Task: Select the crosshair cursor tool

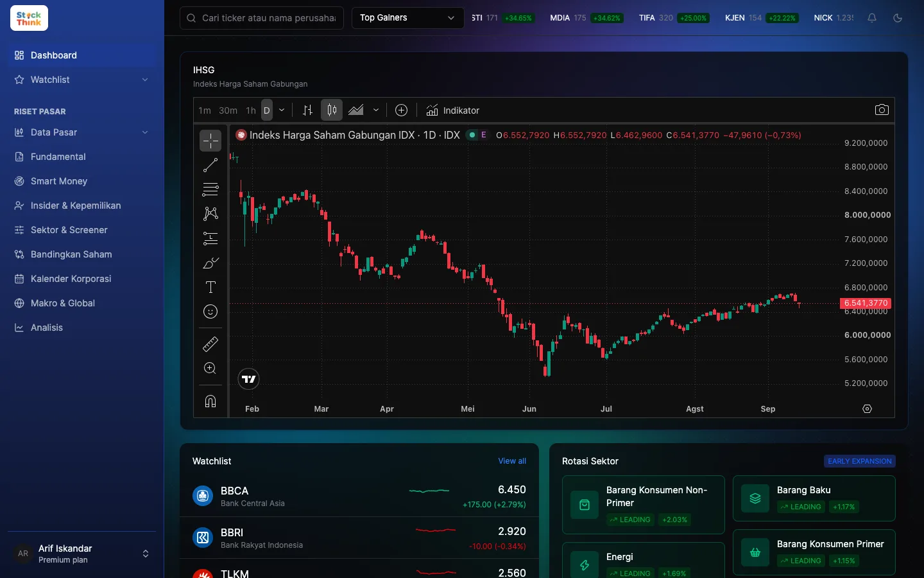Action: tap(210, 141)
